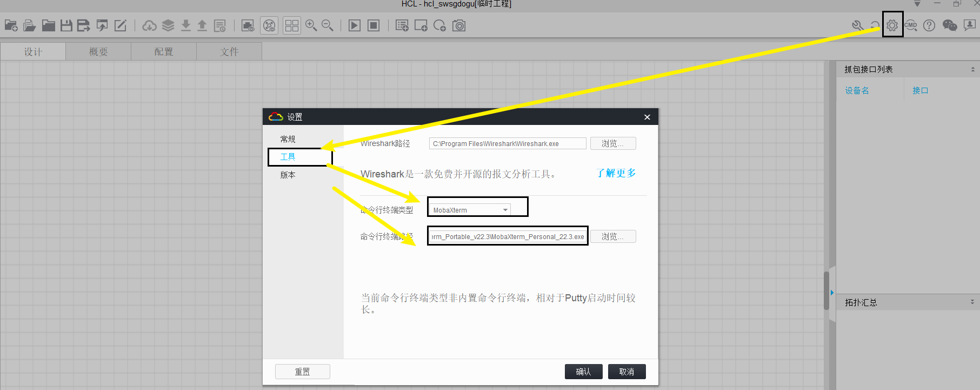
Task: Click the terminal path input field
Action: point(508,236)
